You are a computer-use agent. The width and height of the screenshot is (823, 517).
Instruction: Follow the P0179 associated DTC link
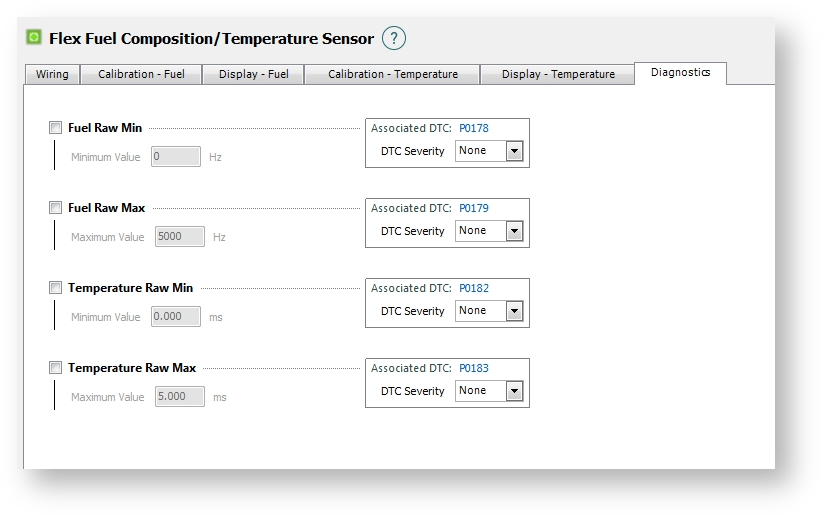474,208
